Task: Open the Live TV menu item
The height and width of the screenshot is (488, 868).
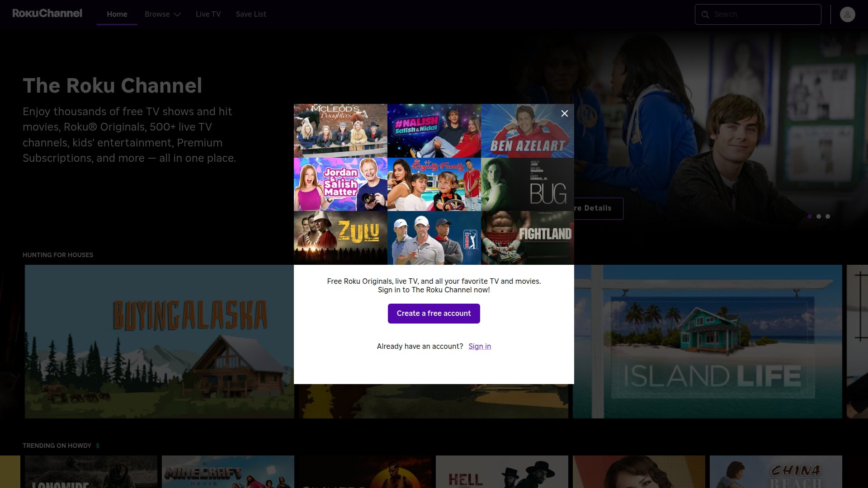Action: [208, 14]
